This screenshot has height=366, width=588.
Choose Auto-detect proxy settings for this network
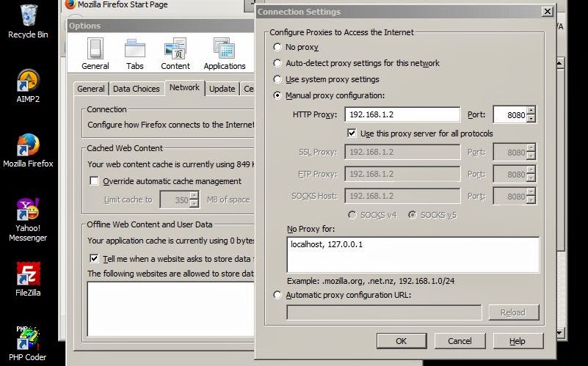(x=277, y=63)
